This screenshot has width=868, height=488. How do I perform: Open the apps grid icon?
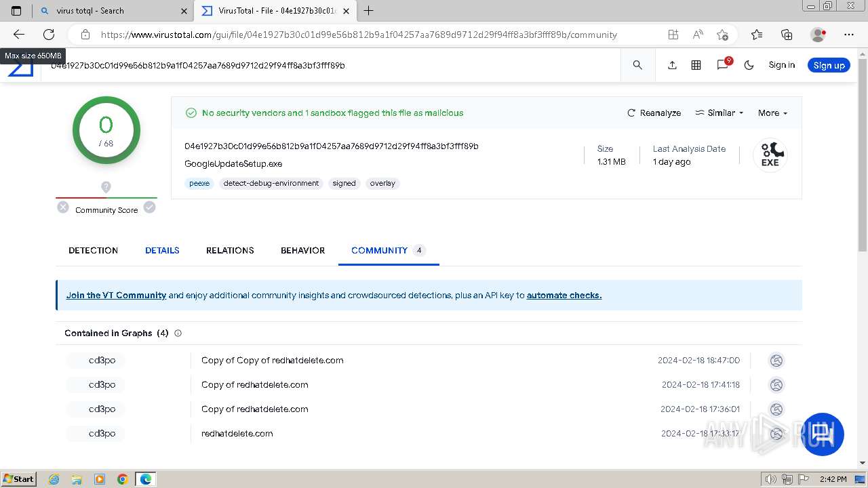tap(696, 65)
